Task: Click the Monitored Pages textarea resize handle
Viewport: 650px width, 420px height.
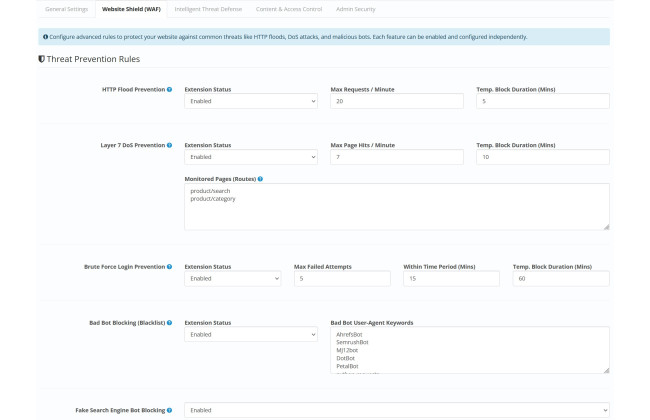Action: [606, 227]
